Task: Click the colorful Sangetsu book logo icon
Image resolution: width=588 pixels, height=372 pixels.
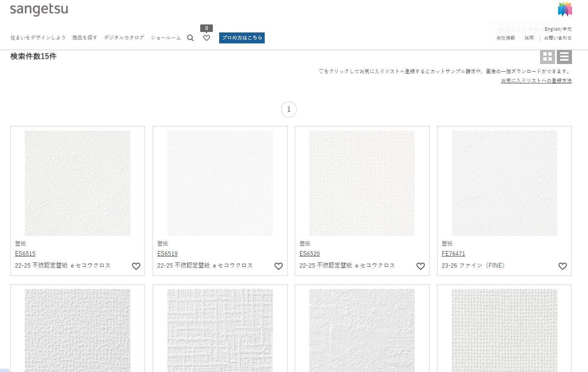Action: [x=565, y=9]
